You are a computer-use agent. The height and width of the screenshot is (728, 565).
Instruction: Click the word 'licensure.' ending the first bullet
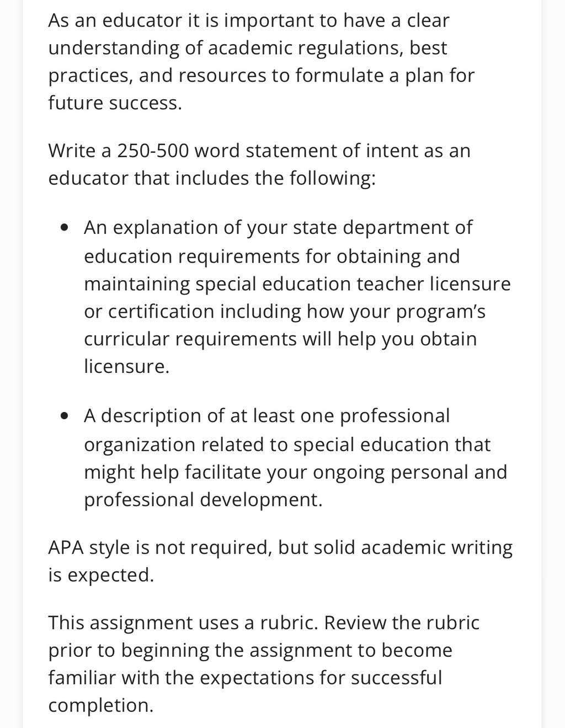(126, 366)
